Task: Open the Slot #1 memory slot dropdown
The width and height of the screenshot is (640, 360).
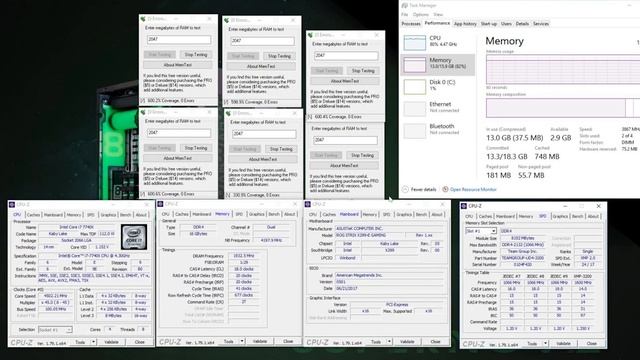Action: (x=493, y=231)
